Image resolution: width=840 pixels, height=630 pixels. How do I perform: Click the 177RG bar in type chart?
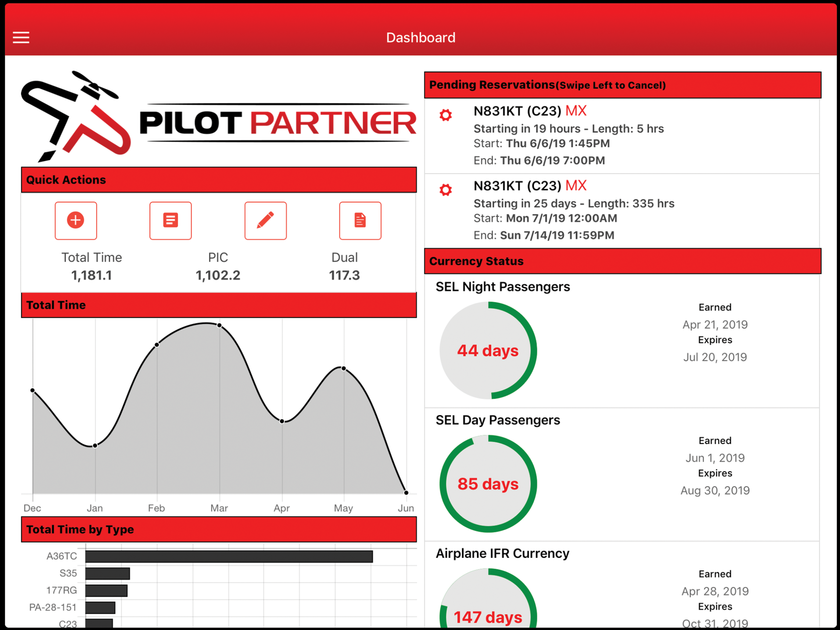[106, 591]
